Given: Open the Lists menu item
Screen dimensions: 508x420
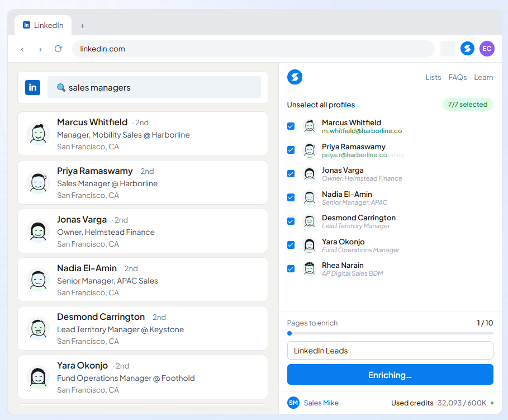Looking at the screenshot, I should pos(433,77).
